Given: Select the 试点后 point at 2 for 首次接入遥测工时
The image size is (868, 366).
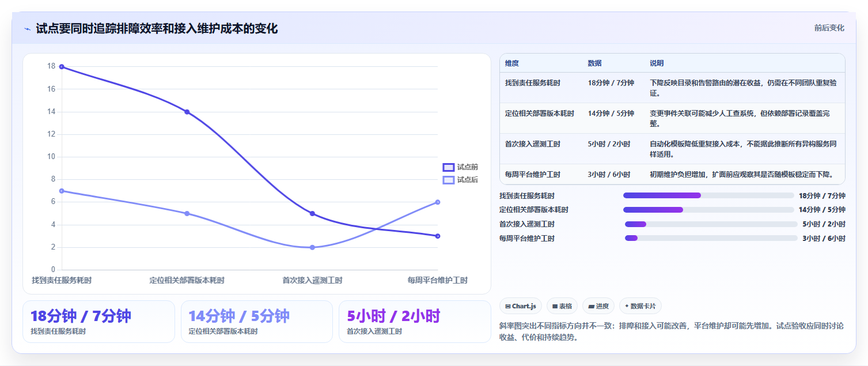Looking at the screenshot, I should pyautogui.click(x=312, y=247).
